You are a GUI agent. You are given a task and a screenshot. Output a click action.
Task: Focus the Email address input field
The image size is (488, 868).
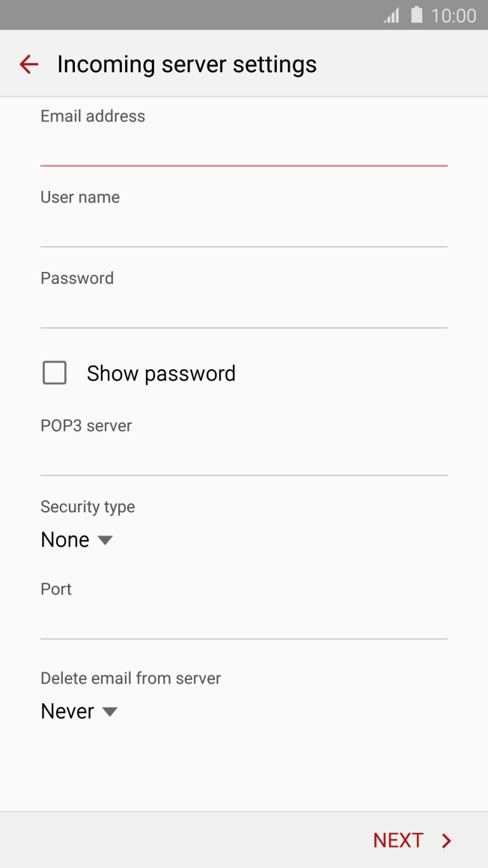coord(243,148)
